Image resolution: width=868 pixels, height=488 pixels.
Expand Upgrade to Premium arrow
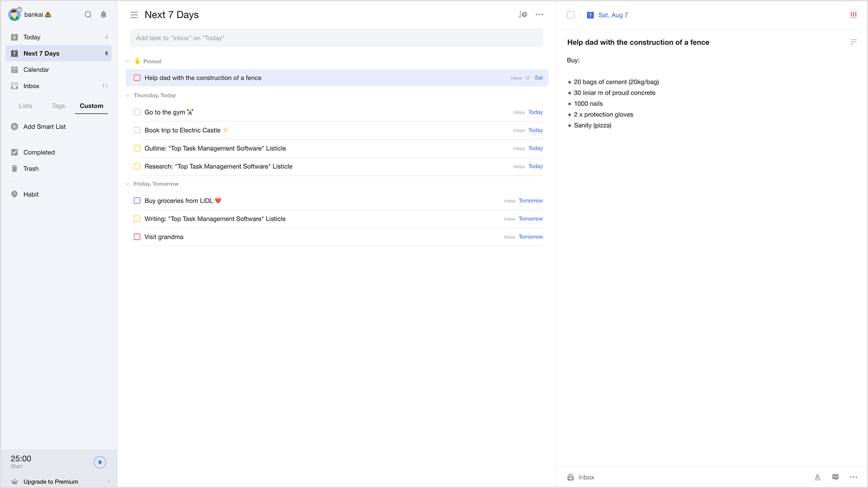click(x=109, y=482)
